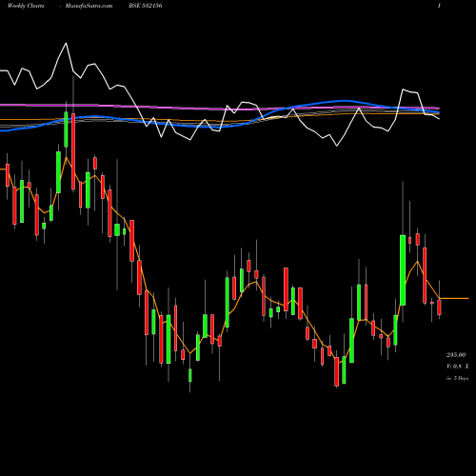The width and height of the screenshot is (476, 476).
Task: Click the "Weekly Charts" title text
Action: tap(26, 6)
